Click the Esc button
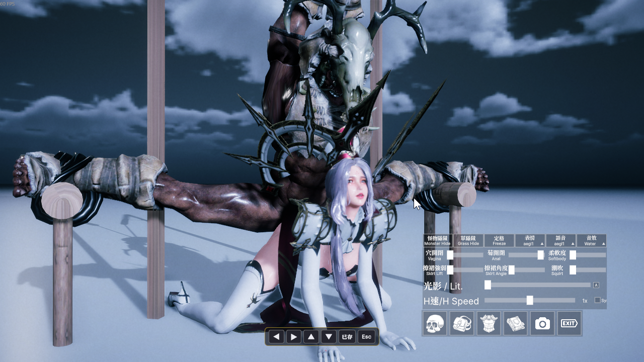The width and height of the screenshot is (644, 362). point(366,337)
